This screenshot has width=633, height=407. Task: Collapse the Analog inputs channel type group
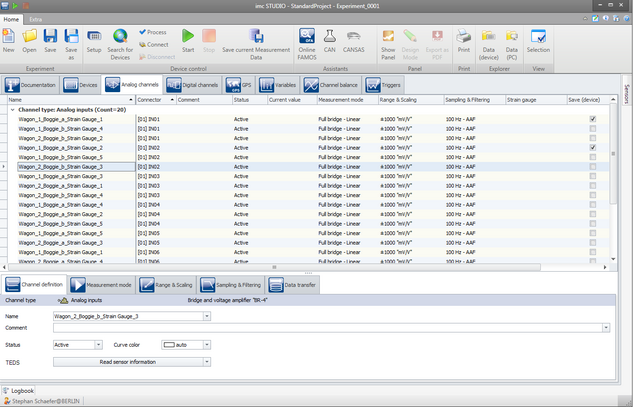(x=13, y=109)
